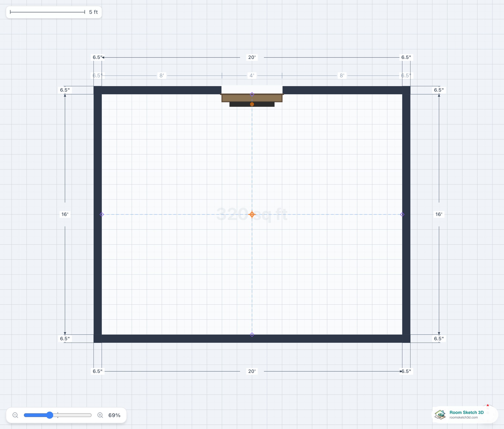This screenshot has width=504, height=429.
Task: Click the 69% zoom percentage readout
Action: pyautogui.click(x=114, y=415)
